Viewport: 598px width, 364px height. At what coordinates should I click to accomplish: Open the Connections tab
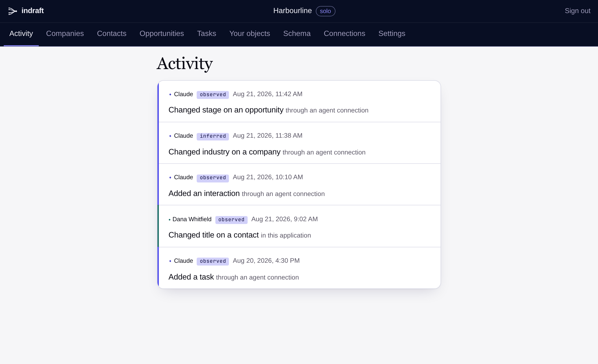344,33
